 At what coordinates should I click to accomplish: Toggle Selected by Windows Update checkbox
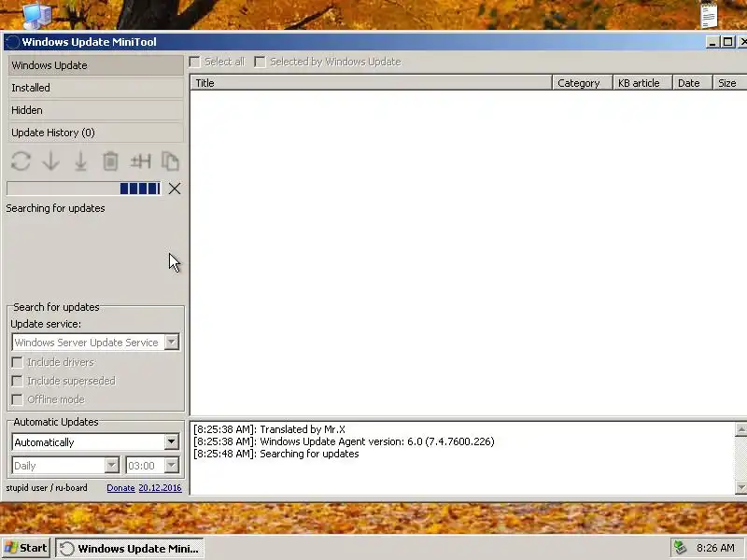pos(261,62)
